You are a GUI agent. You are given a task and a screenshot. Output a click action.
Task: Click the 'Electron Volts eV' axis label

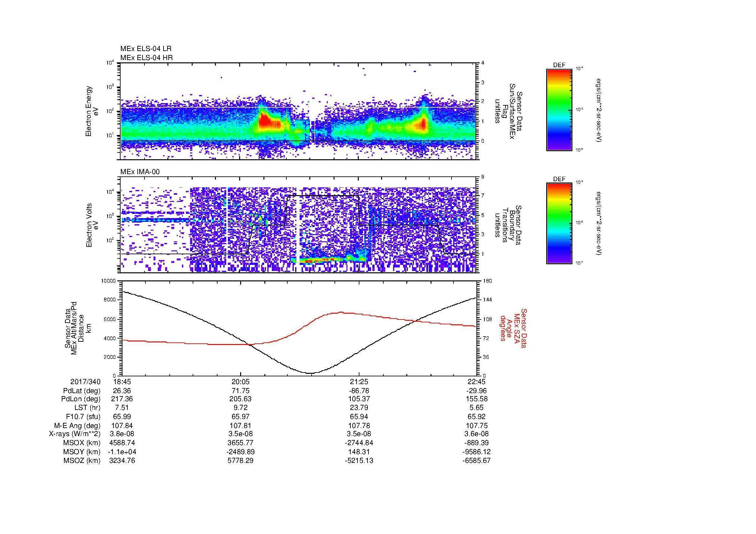[x=92, y=225]
